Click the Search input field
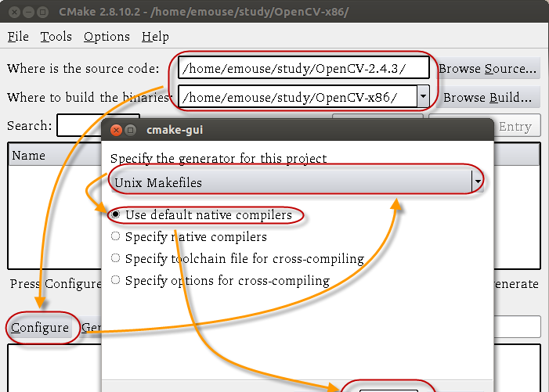 [79, 125]
